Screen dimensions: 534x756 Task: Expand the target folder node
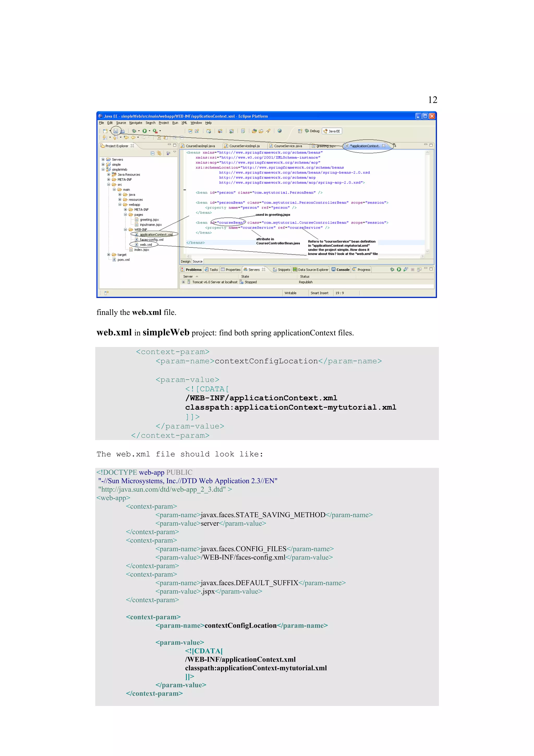(x=108, y=255)
